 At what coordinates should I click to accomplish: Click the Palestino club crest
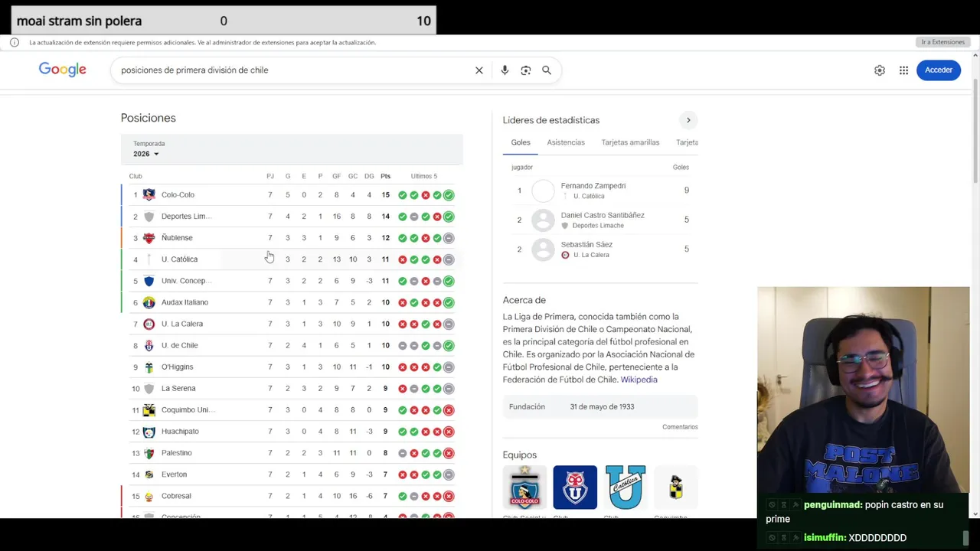pos(149,453)
